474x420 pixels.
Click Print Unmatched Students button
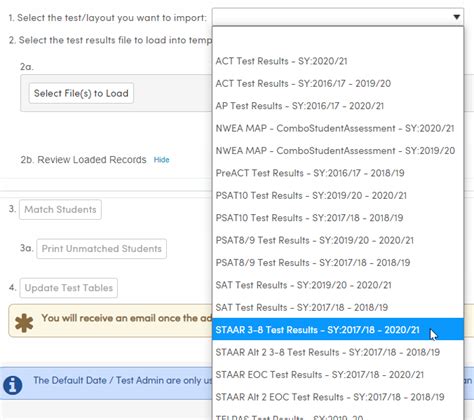point(102,249)
